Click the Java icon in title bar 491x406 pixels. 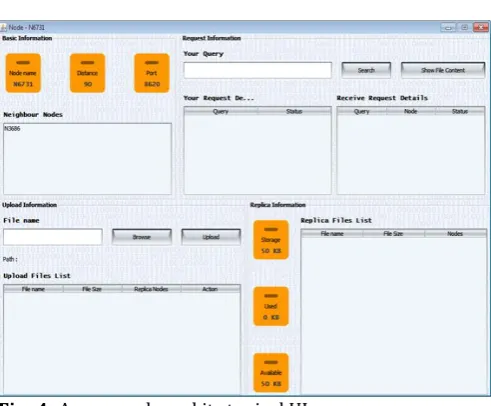(4, 27)
